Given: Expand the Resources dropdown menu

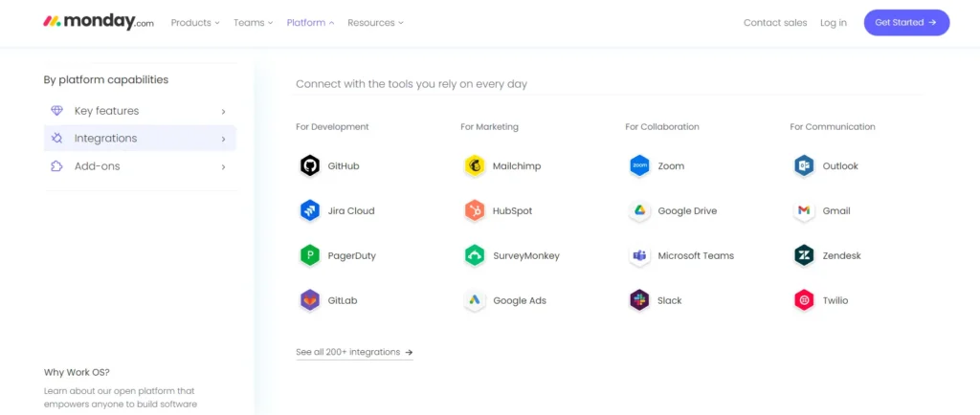Looking at the screenshot, I should click(375, 22).
